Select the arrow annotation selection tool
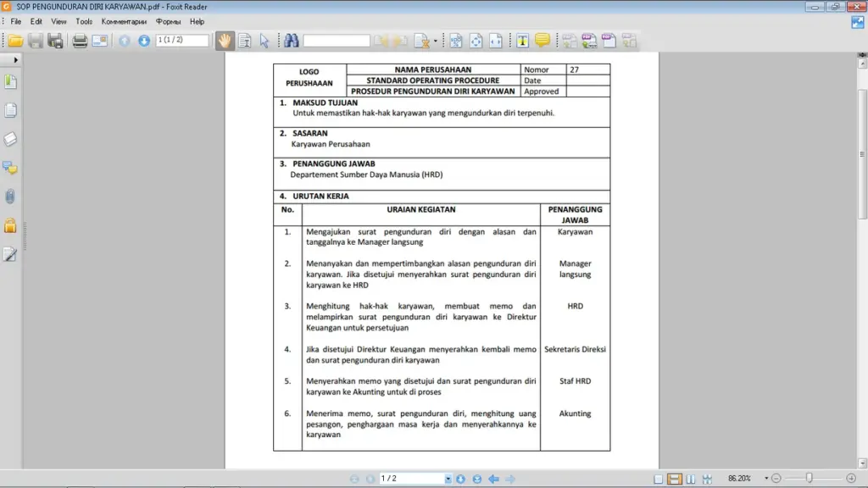The width and height of the screenshot is (868, 488). (264, 41)
